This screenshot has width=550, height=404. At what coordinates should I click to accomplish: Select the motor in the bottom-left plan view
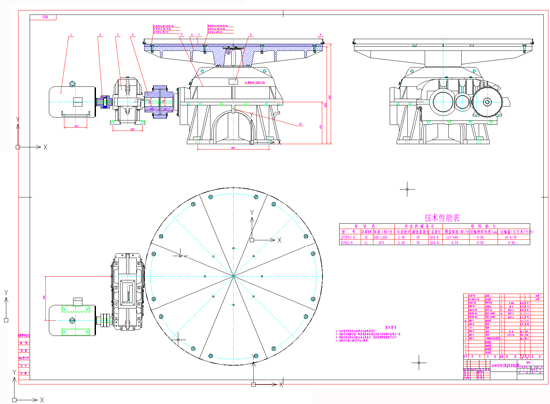point(72,320)
